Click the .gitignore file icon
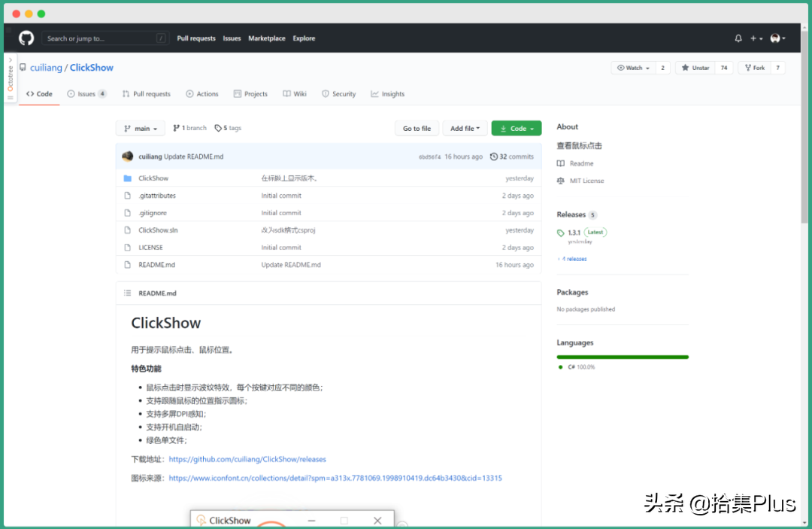This screenshot has height=529, width=812. coord(127,213)
